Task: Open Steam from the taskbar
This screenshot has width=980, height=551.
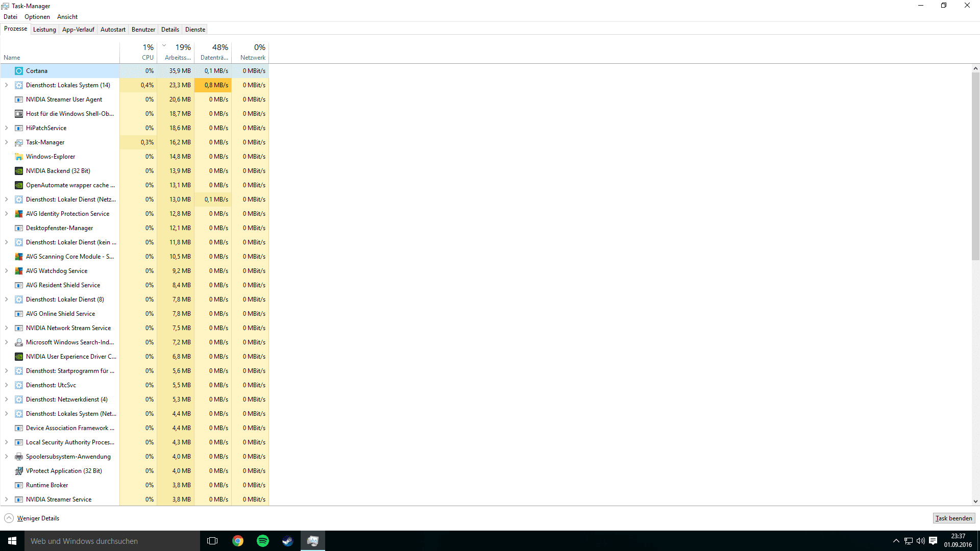Action: (x=288, y=541)
